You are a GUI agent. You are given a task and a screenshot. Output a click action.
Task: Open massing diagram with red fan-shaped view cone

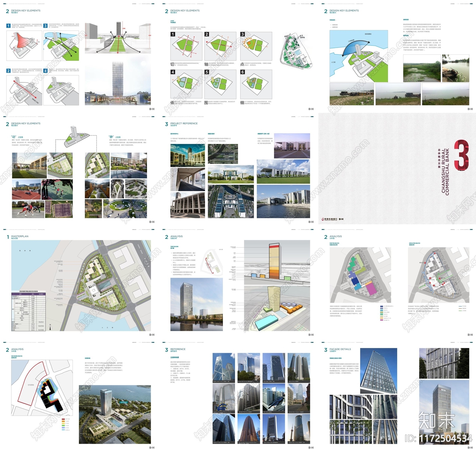24,46
